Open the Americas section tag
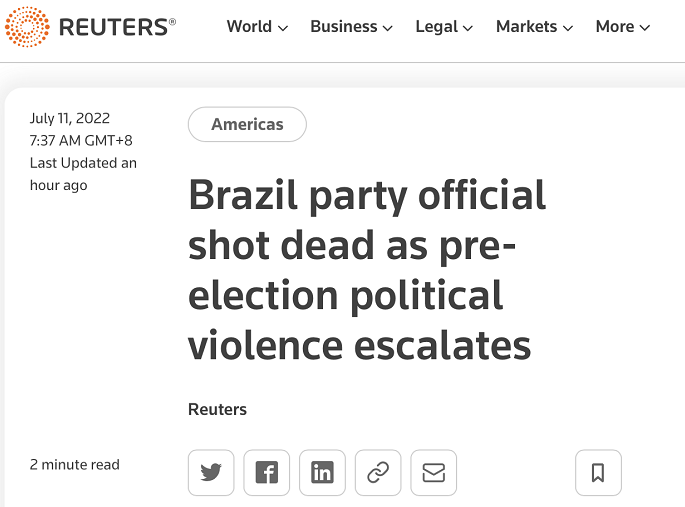Screen dimensions: 685x507 click(x=247, y=124)
